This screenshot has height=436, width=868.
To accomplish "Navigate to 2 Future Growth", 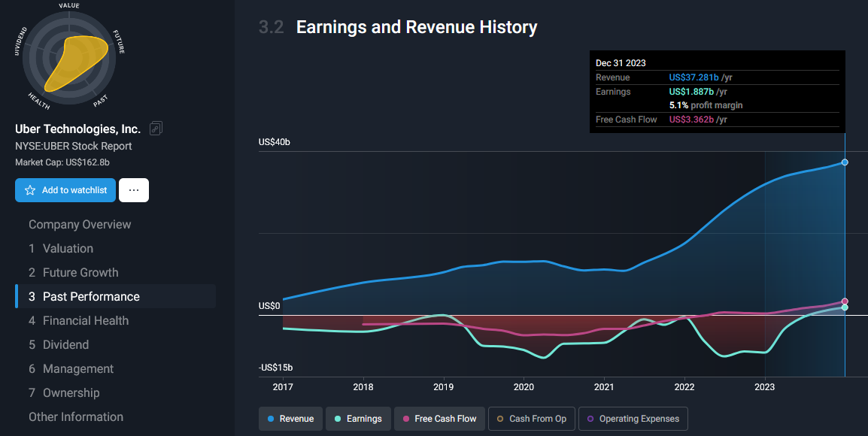I will 74,272.
